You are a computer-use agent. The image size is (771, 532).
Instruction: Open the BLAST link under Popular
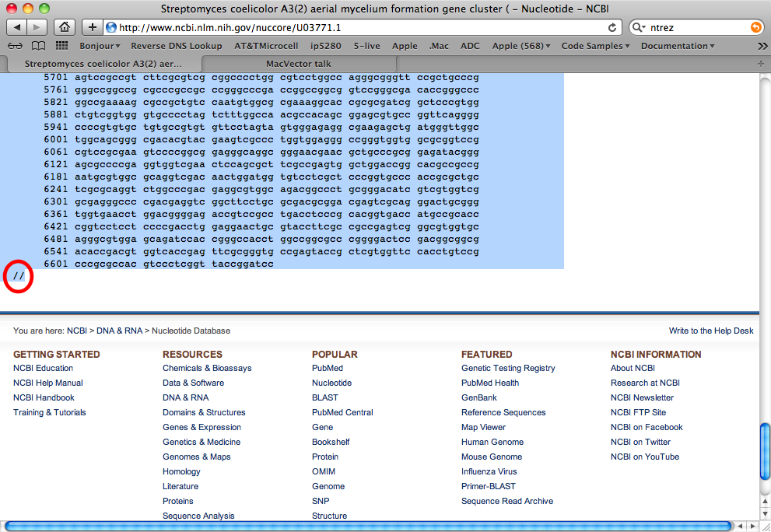pos(324,397)
